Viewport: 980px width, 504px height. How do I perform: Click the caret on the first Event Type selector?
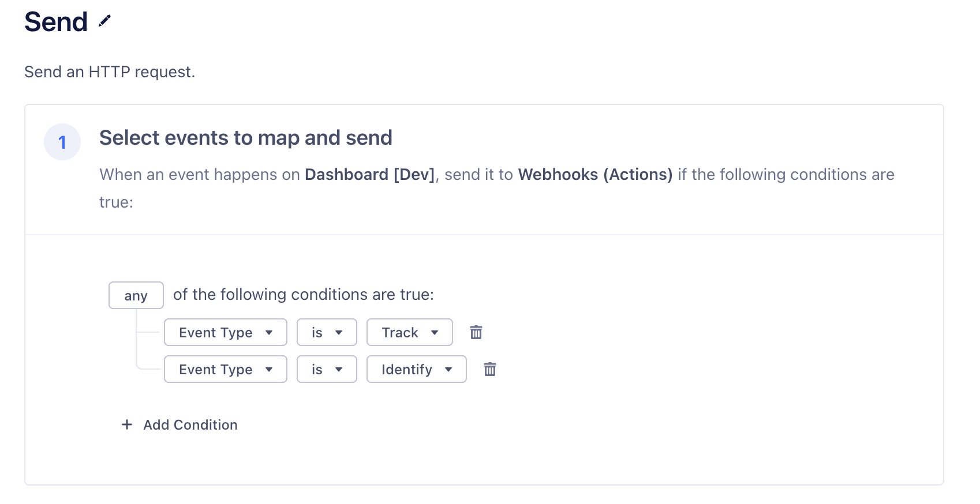pyautogui.click(x=270, y=332)
